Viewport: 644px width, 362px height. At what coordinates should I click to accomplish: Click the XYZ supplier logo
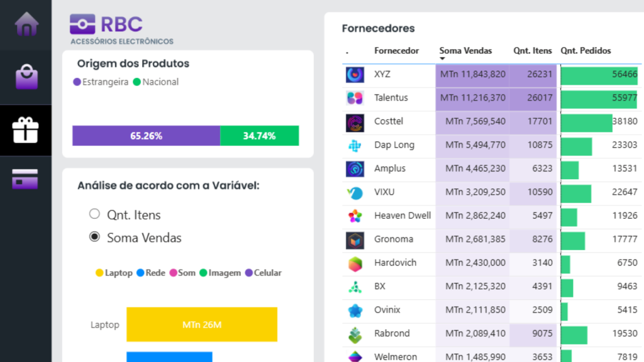tap(355, 74)
